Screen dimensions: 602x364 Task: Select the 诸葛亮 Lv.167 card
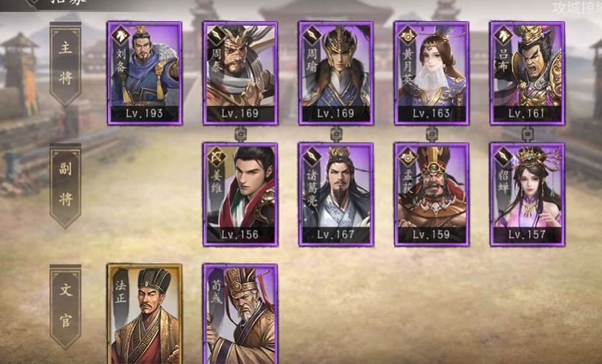(x=336, y=194)
